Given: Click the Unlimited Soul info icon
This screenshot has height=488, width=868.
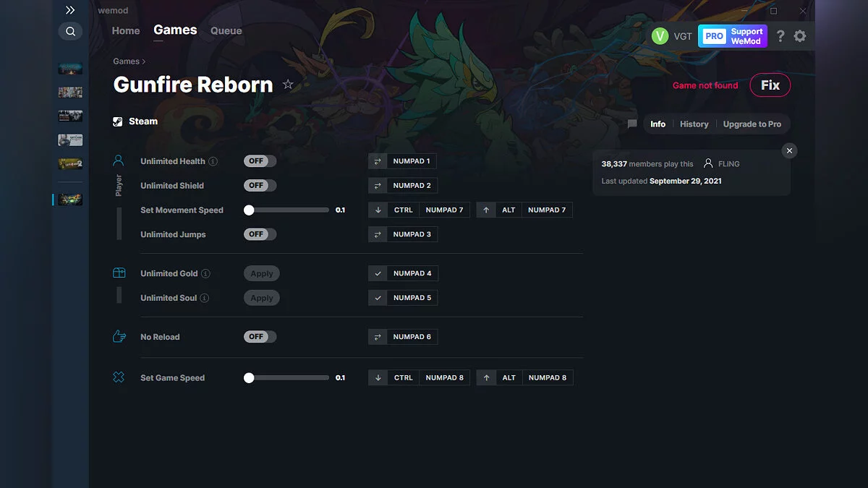Looking at the screenshot, I should [x=205, y=298].
